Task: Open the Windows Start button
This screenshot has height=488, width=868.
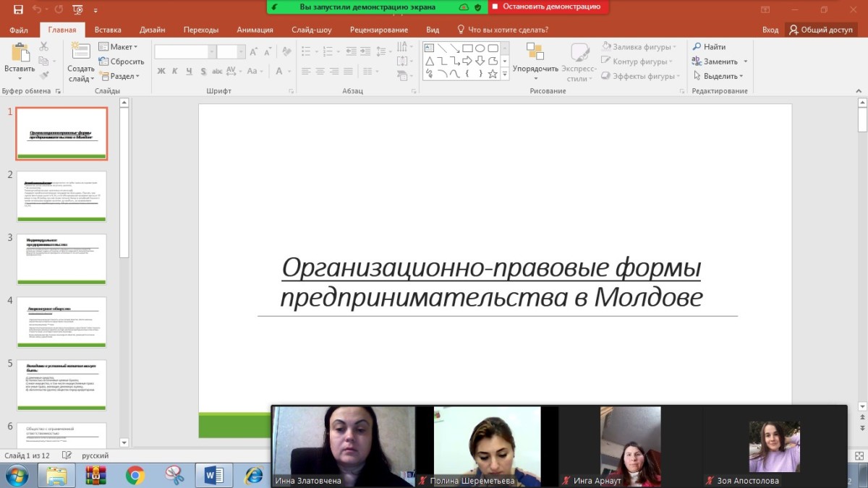Action: click(17, 475)
